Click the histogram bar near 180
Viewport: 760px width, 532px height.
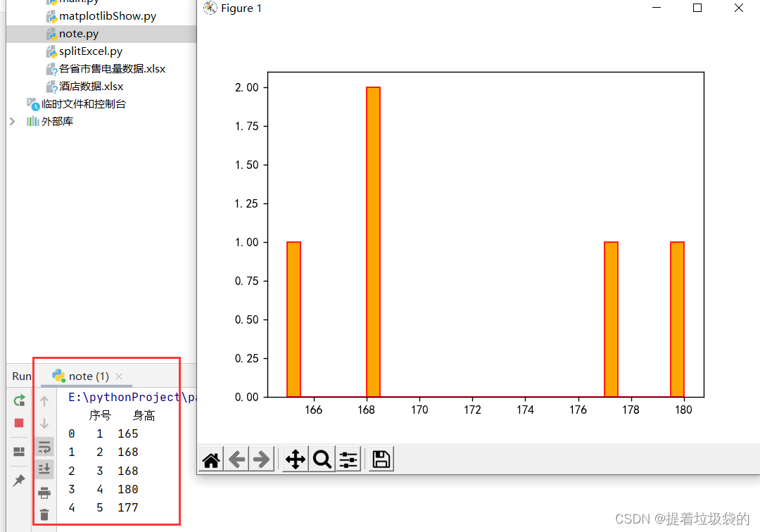[x=677, y=319]
